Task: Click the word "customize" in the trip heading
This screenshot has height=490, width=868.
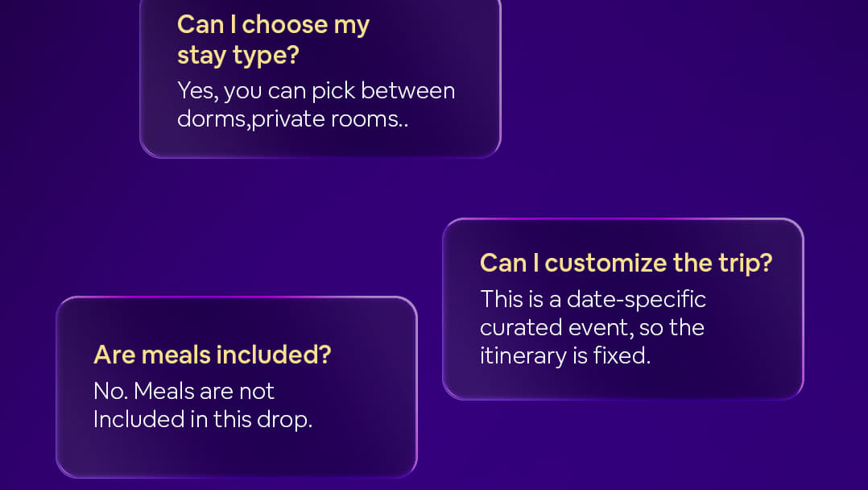Action: tap(611, 263)
